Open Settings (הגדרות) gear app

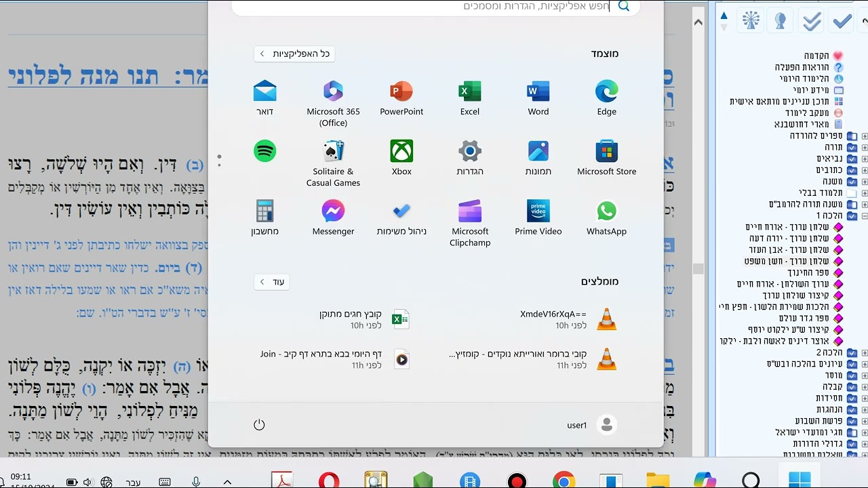pyautogui.click(x=470, y=158)
